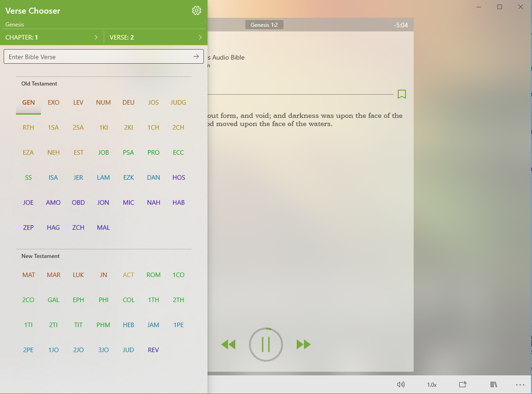Screen dimensions: 532x394
Task: Click the Genesis 1:2 reference label
Action: click(264, 25)
